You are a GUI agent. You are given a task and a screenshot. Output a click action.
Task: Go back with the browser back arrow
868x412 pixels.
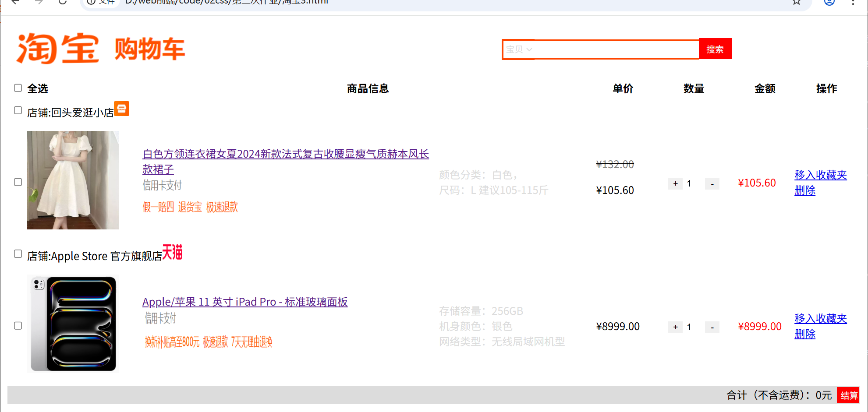[15, 2]
